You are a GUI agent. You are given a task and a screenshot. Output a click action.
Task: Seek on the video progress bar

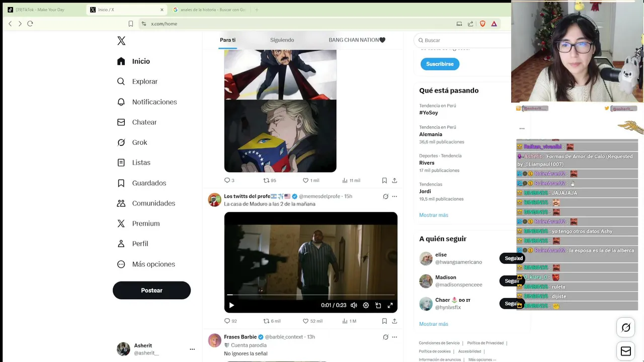pos(310,295)
